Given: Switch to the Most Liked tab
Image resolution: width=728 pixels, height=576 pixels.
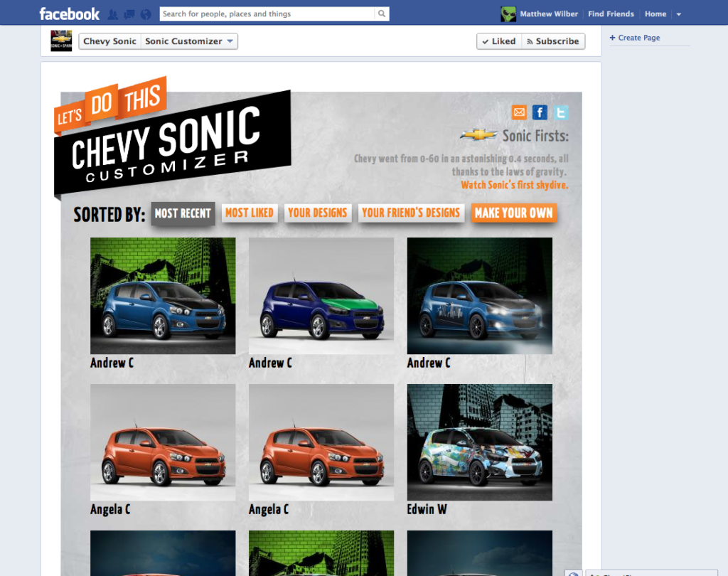Looking at the screenshot, I should click(x=249, y=213).
